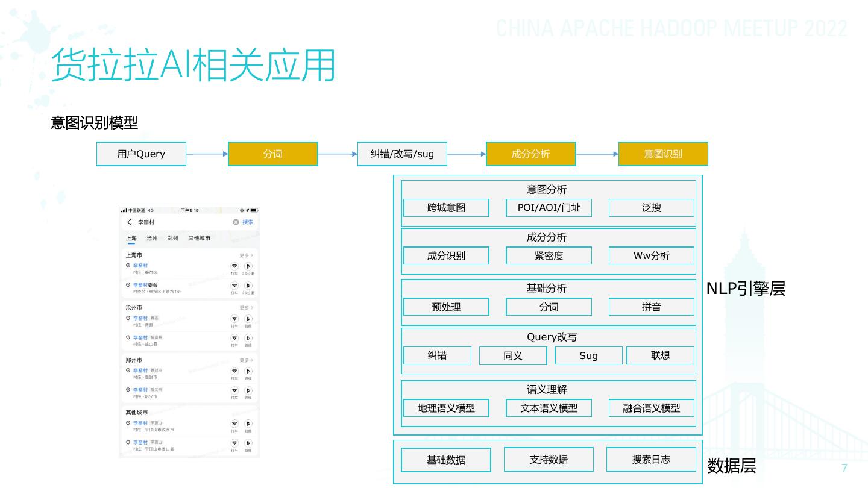The image size is (868, 488).
Task: Open route icon for 李窑村 青县 result
Action: 248,319
